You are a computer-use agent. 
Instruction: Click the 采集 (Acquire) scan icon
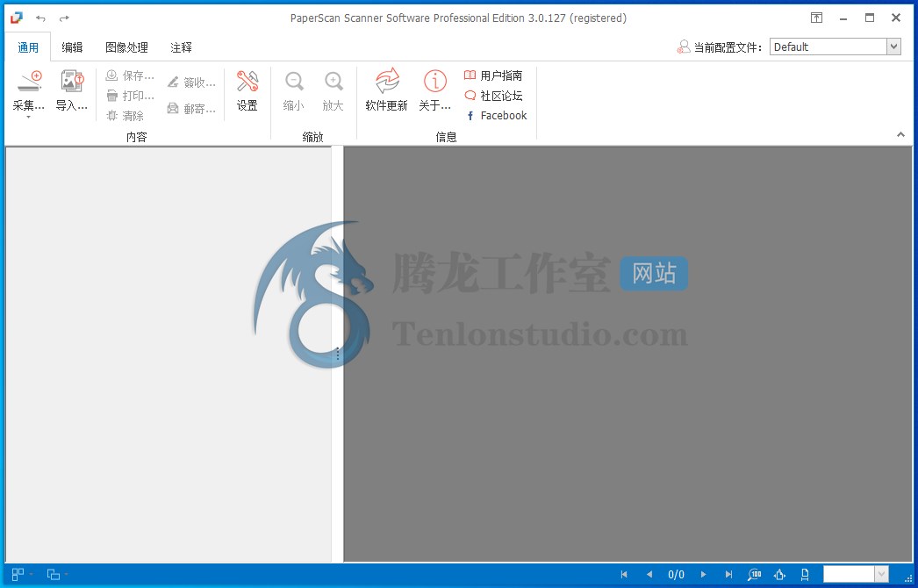click(29, 82)
